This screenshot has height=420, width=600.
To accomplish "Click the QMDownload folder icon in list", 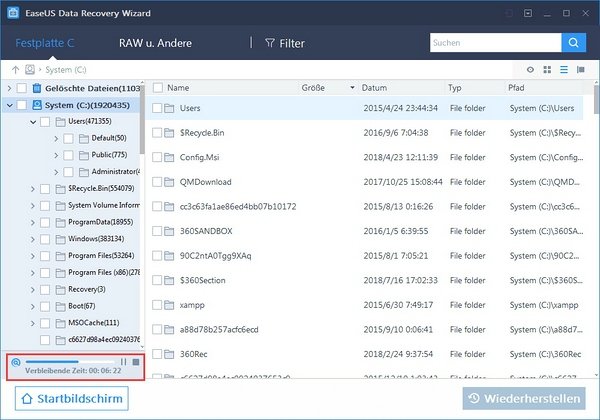I will click(x=169, y=182).
